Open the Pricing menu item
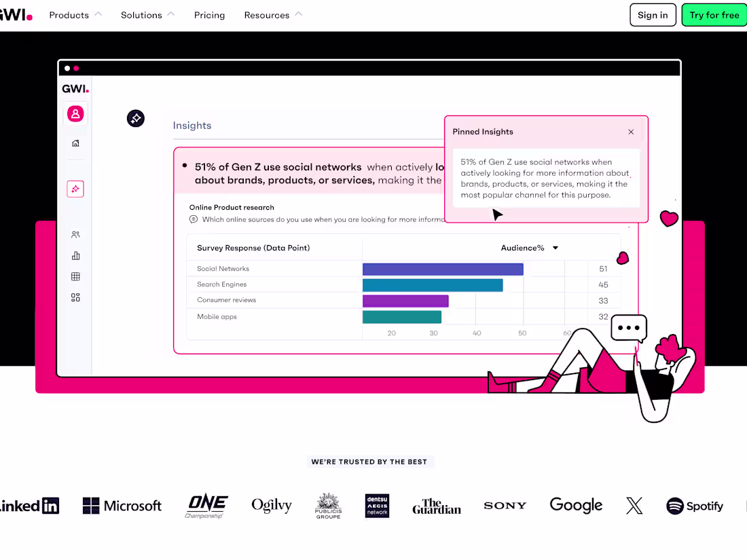Screen dimensions: 747x560 click(x=209, y=15)
